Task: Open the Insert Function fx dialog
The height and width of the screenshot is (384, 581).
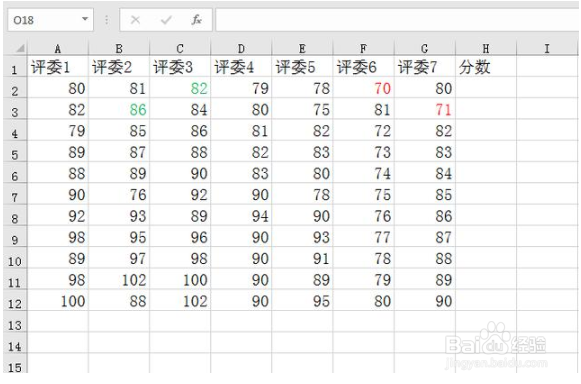Action: coord(196,20)
